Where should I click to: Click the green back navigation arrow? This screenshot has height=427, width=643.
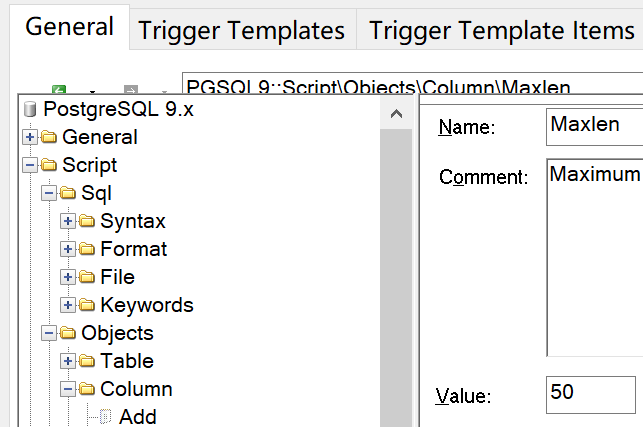tap(59, 90)
